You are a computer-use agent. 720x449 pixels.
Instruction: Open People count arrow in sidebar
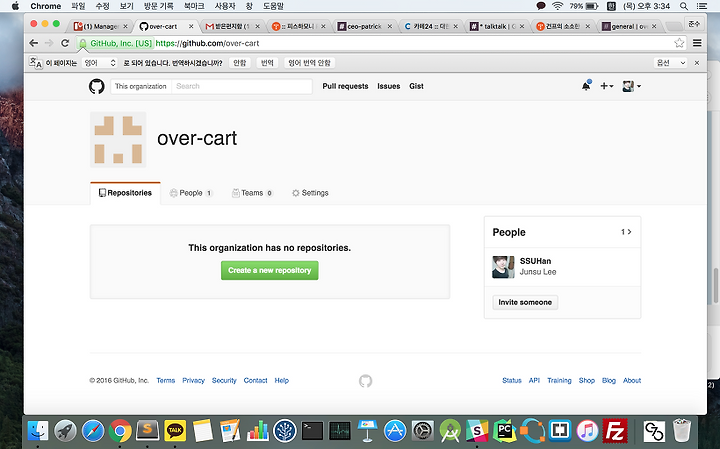tap(626, 232)
